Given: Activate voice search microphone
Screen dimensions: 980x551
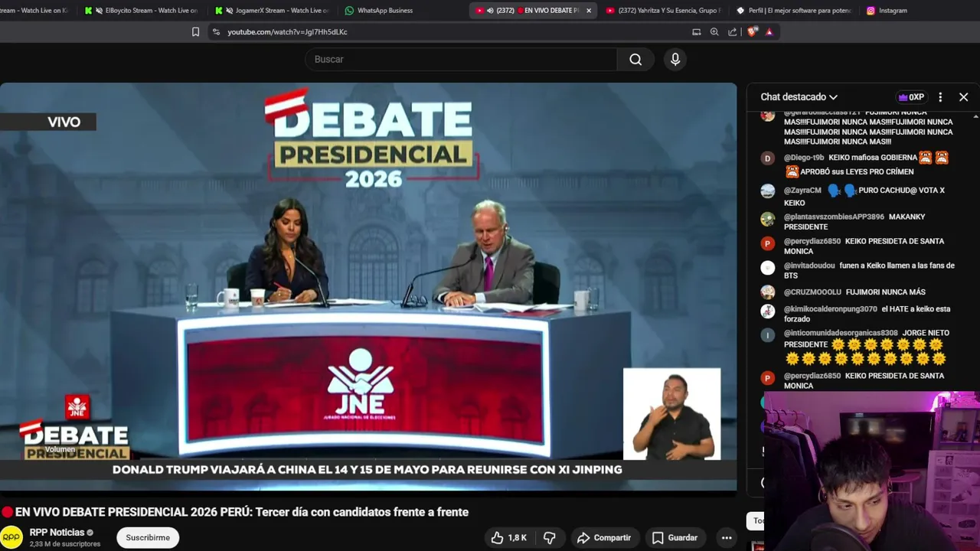Looking at the screenshot, I should (675, 59).
